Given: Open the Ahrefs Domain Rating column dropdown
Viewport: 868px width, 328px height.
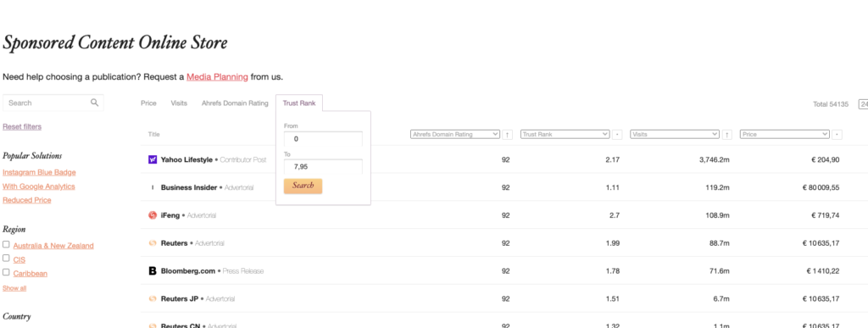Looking at the screenshot, I should [455, 135].
